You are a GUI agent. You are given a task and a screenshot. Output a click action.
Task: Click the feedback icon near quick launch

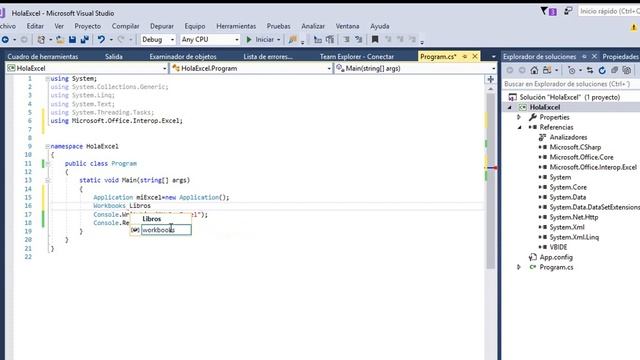click(568, 11)
